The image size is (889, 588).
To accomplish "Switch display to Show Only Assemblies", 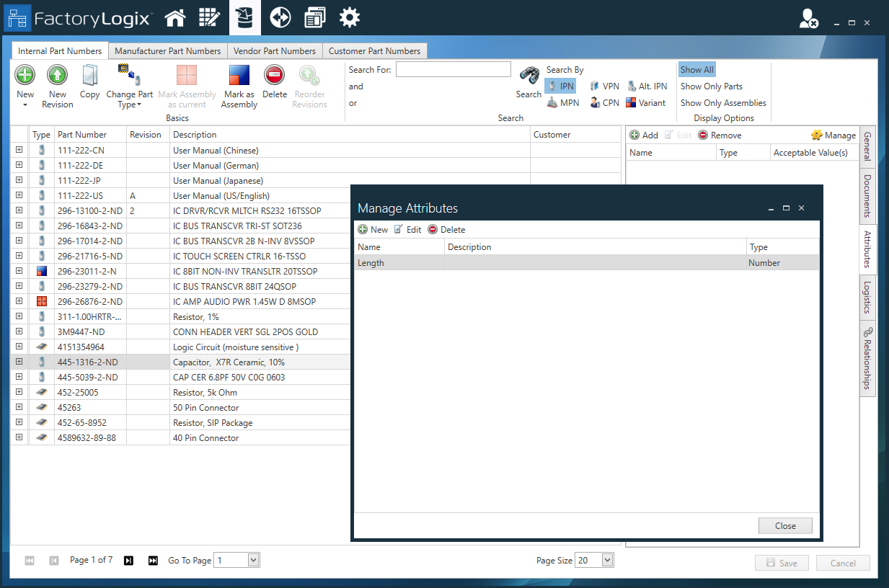I will pos(722,102).
